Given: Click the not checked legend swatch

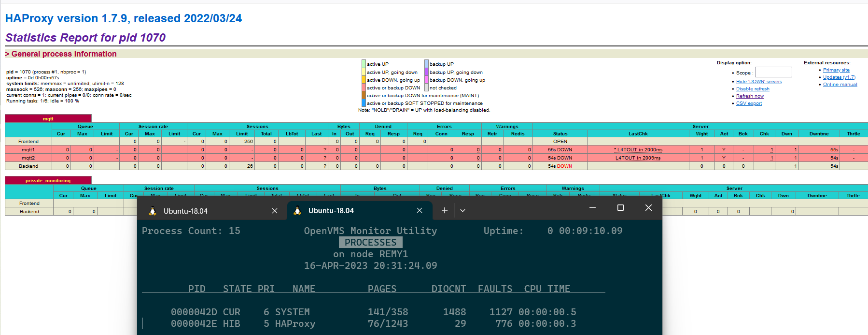Looking at the screenshot, I should (427, 87).
